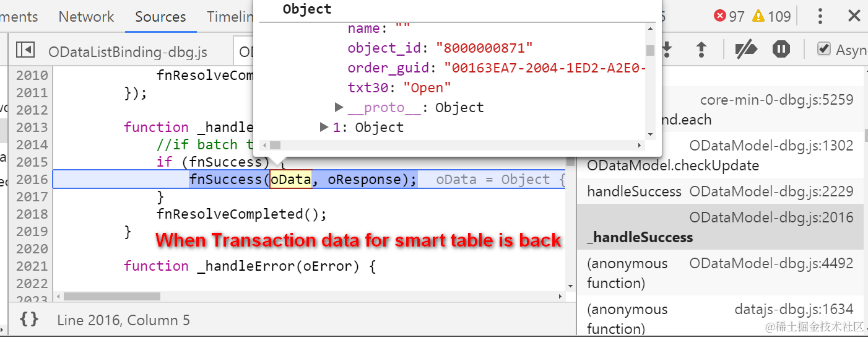Select the Sources tab
The image size is (868, 337).
pos(160,17)
